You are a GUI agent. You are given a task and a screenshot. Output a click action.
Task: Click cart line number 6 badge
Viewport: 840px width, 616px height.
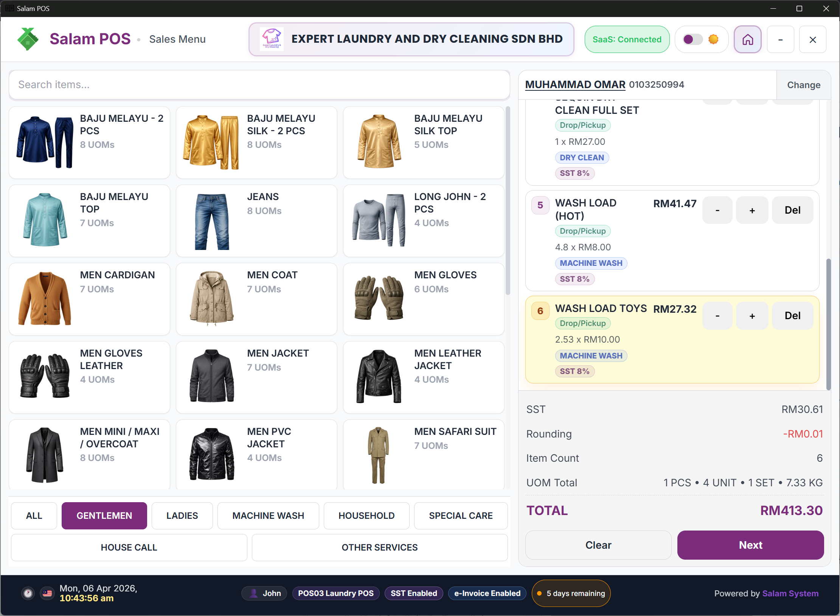click(x=540, y=311)
